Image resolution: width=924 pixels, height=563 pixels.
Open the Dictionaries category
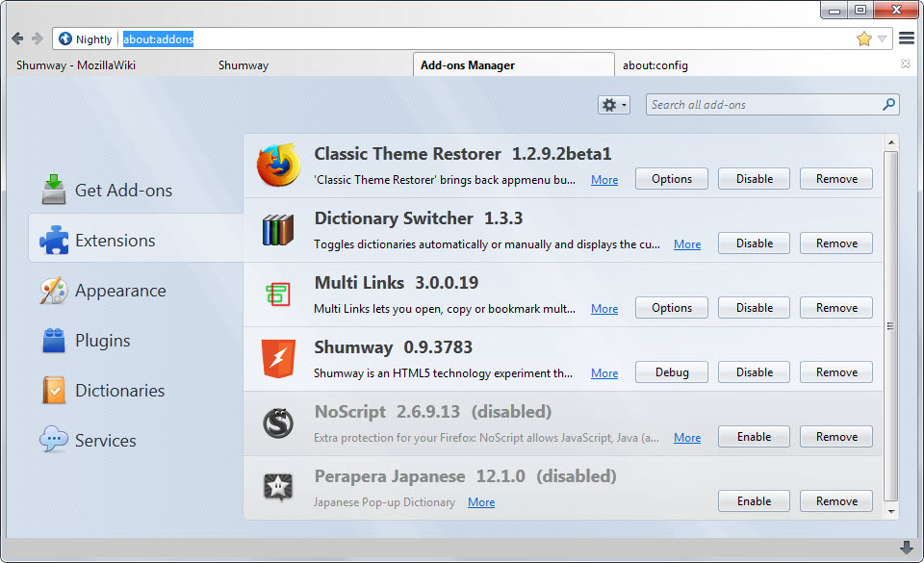click(x=103, y=391)
